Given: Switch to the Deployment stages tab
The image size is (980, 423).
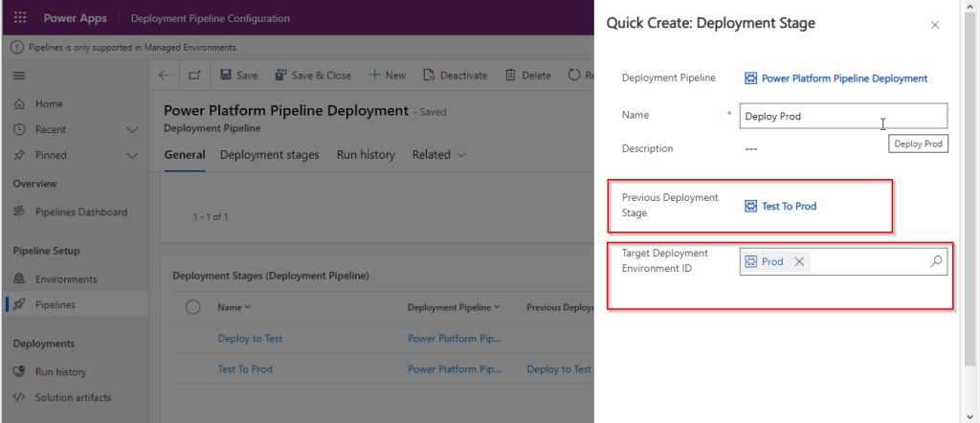Looking at the screenshot, I should (x=269, y=155).
